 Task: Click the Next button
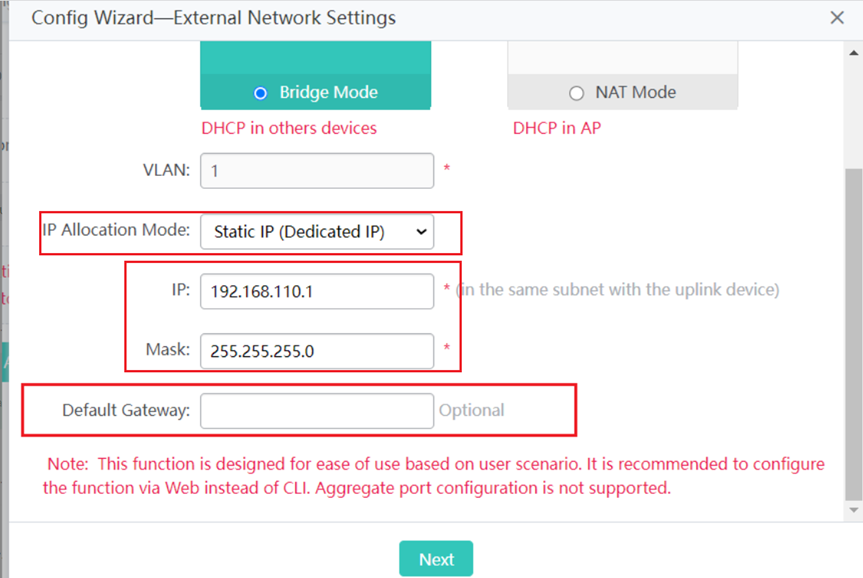point(436,559)
